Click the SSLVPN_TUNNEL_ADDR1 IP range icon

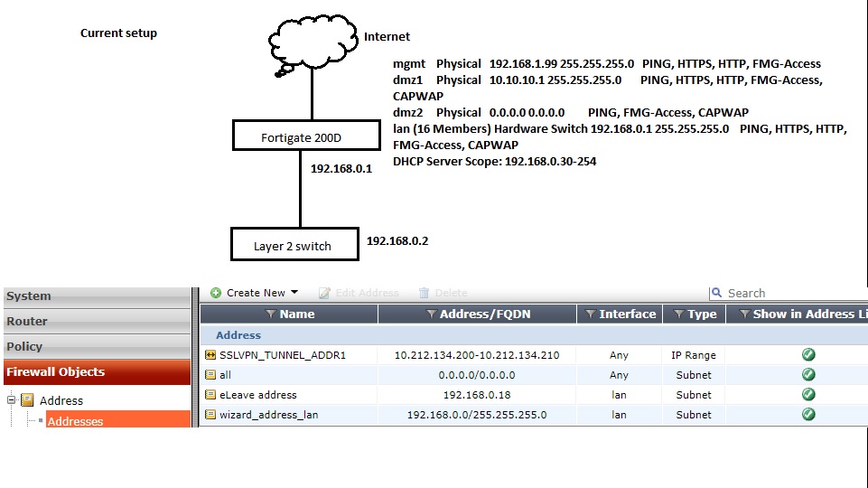210,355
